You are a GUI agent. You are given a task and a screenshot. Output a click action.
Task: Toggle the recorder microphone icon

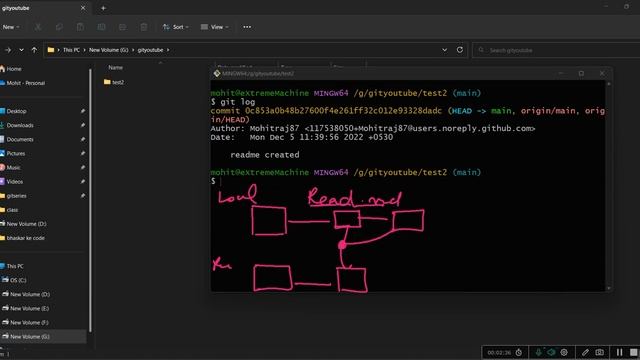pos(538,352)
